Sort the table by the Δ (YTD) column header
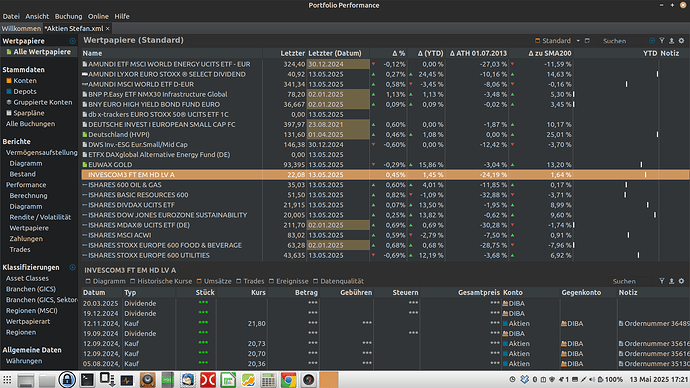Image resolution: width=690 pixels, height=388 pixels. (x=430, y=53)
